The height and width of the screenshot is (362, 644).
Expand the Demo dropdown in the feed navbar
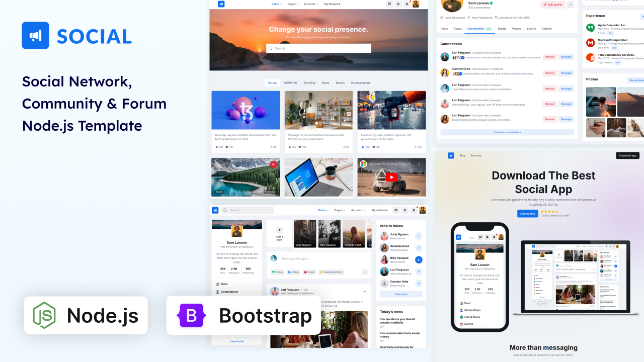click(324, 210)
